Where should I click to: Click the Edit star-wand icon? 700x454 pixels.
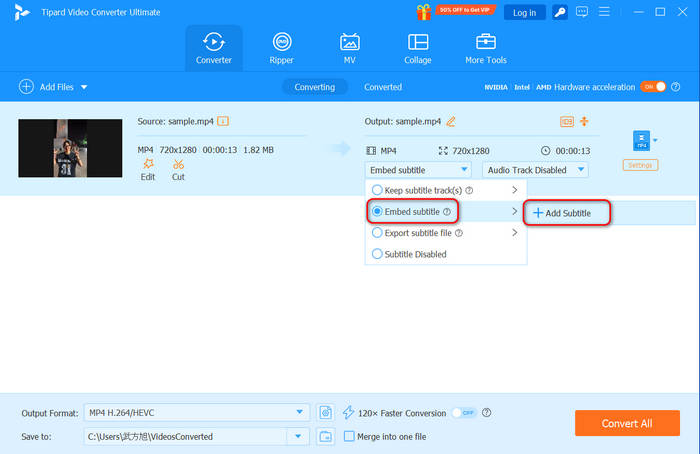[148, 164]
